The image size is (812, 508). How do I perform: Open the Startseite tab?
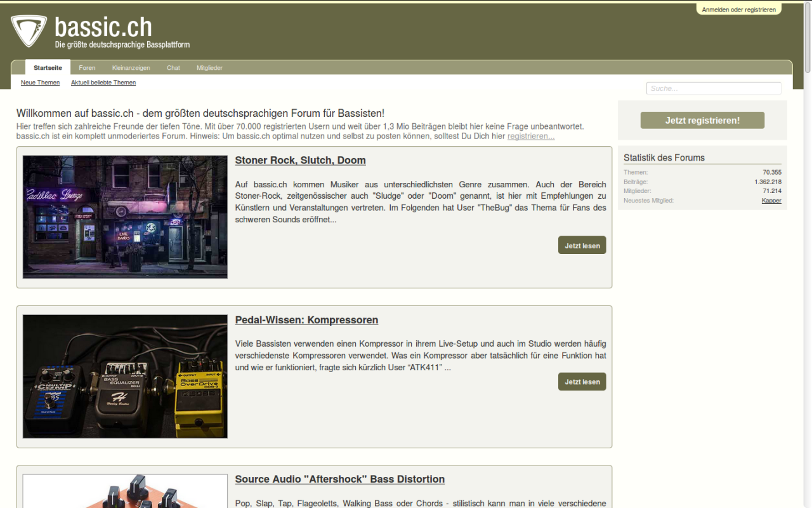(x=48, y=68)
